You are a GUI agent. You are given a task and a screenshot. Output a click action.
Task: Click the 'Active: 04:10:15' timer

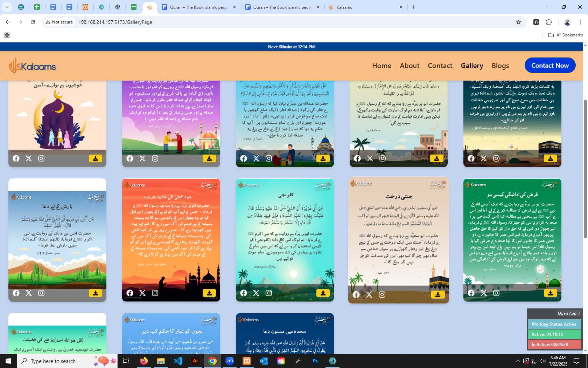(554, 334)
